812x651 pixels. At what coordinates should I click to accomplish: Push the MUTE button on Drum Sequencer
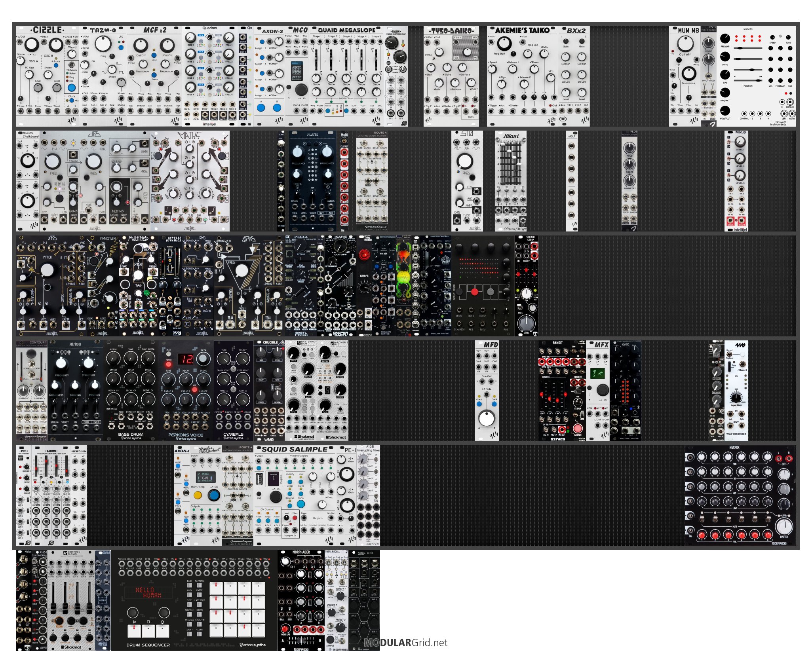click(190, 605)
